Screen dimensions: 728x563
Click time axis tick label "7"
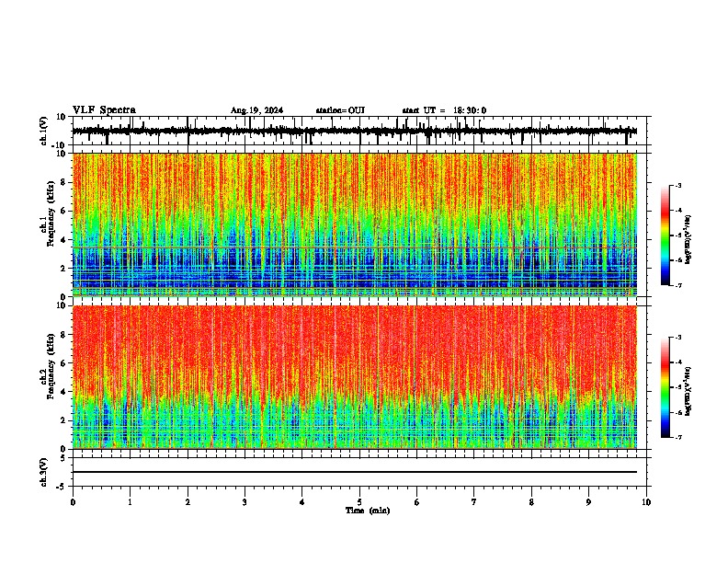pos(474,502)
